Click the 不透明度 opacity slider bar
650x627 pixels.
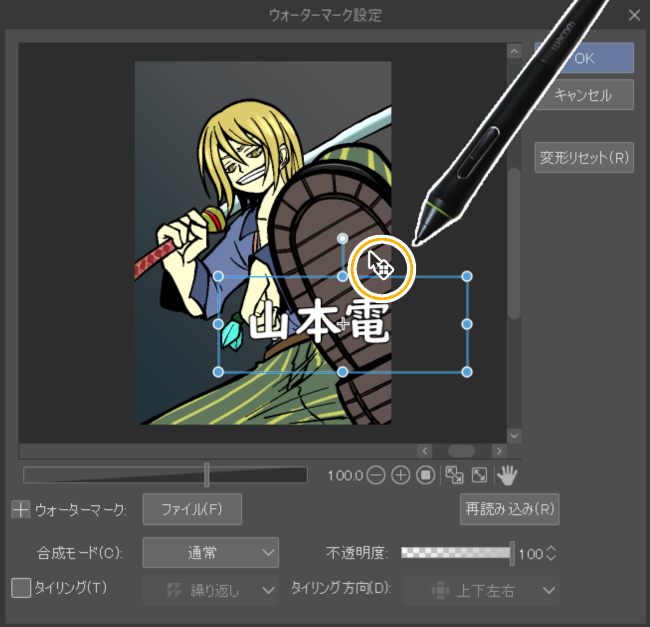456,553
